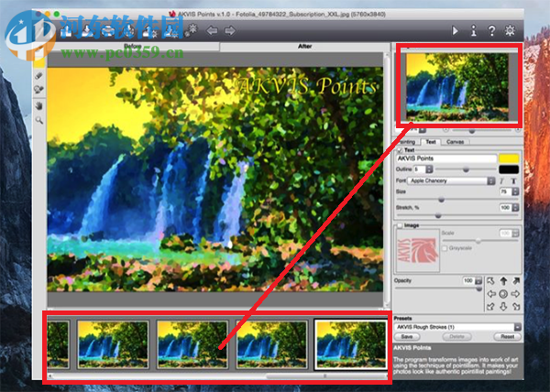Screen dimensions: 550x392
Task: Click the black outline color swatch
Action: pos(509,169)
